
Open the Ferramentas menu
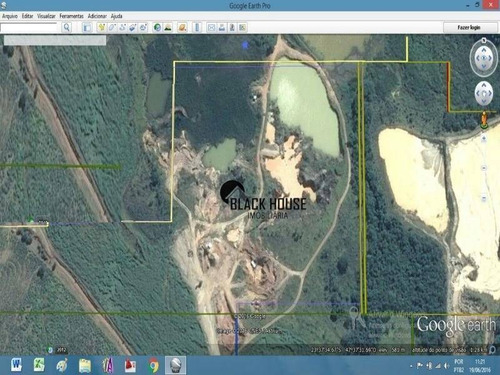point(71,16)
